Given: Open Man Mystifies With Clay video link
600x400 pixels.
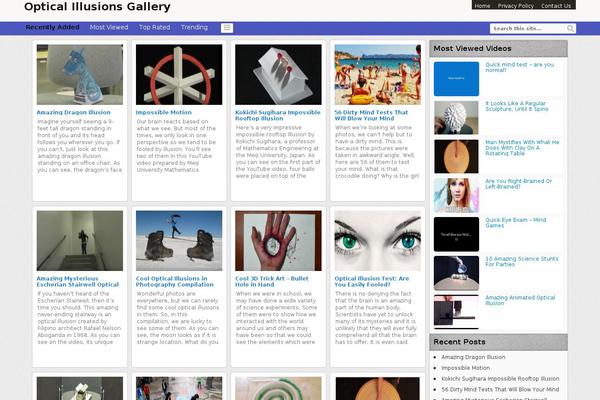Looking at the screenshot, I should click(522, 148).
